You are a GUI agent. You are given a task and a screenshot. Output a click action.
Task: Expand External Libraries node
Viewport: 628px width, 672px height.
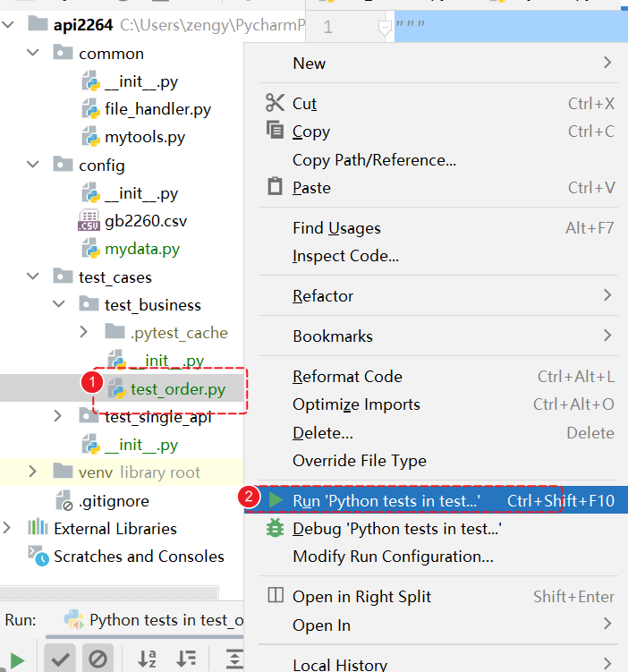pyautogui.click(x=7, y=528)
